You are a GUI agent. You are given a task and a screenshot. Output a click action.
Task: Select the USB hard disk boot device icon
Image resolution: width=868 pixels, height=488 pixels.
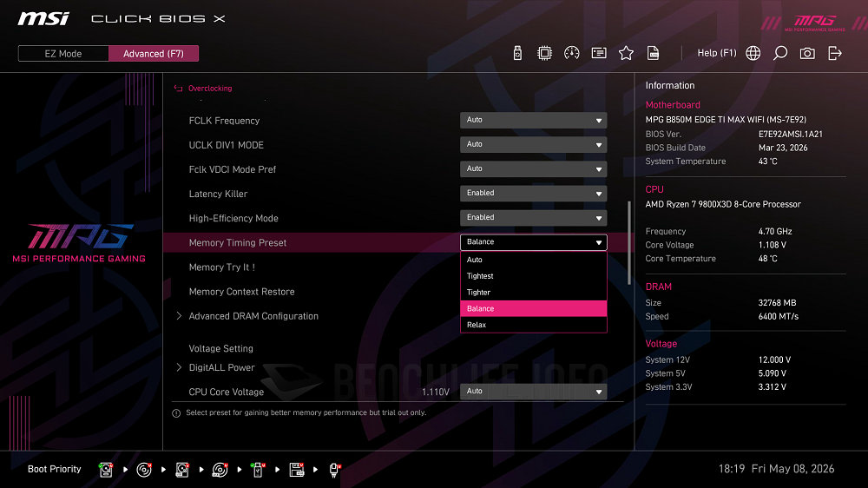point(182,470)
